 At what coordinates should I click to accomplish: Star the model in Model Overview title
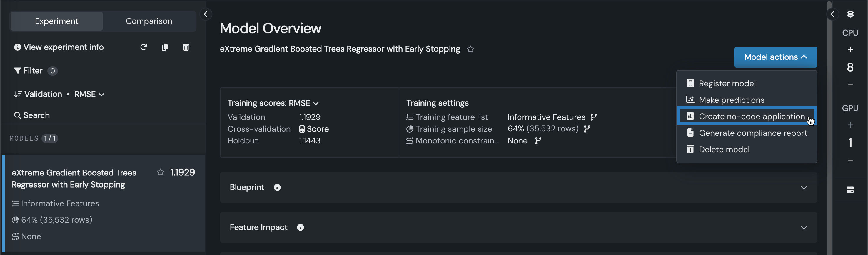pos(470,49)
